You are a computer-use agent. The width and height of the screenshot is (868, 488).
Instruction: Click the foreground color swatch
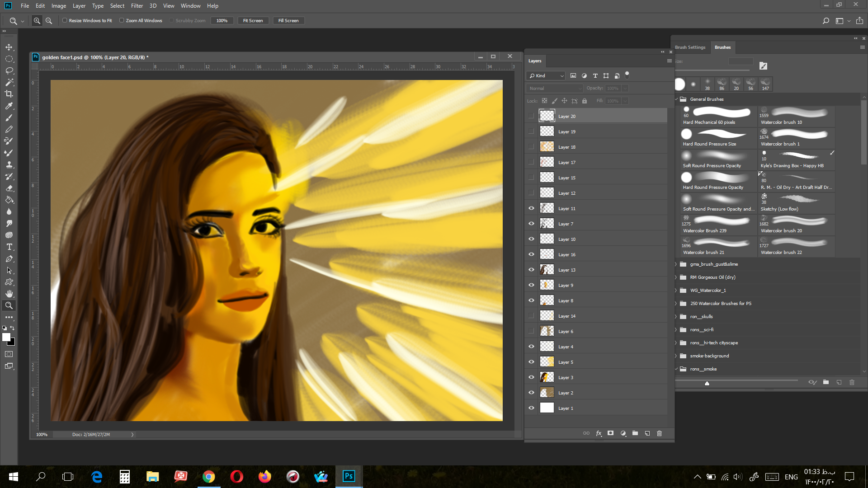click(6, 337)
